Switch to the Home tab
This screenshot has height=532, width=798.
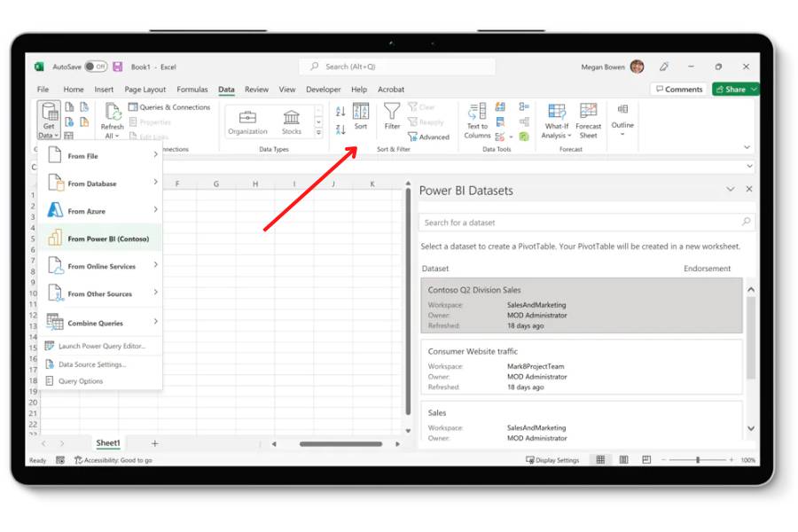coord(74,89)
